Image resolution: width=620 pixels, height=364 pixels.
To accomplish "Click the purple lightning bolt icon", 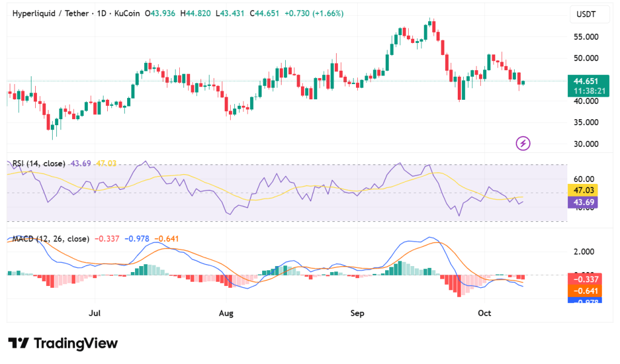I will [x=523, y=143].
